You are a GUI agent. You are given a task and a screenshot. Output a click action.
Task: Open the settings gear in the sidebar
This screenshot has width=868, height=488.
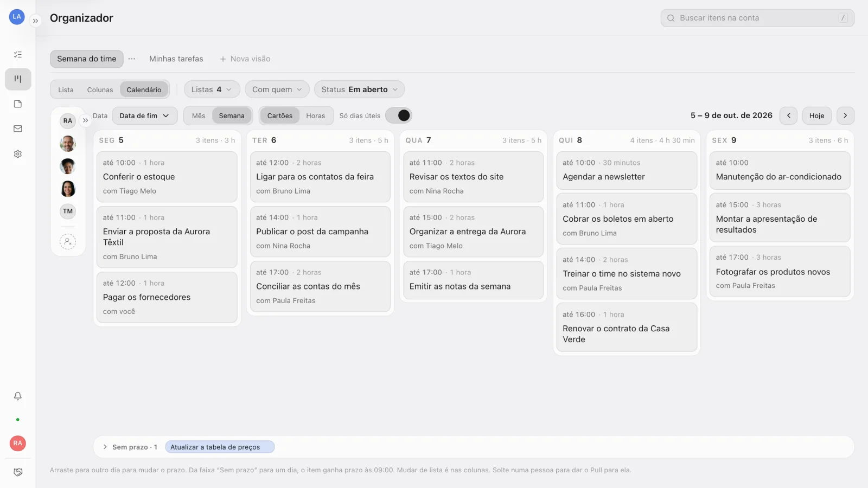pyautogui.click(x=18, y=154)
